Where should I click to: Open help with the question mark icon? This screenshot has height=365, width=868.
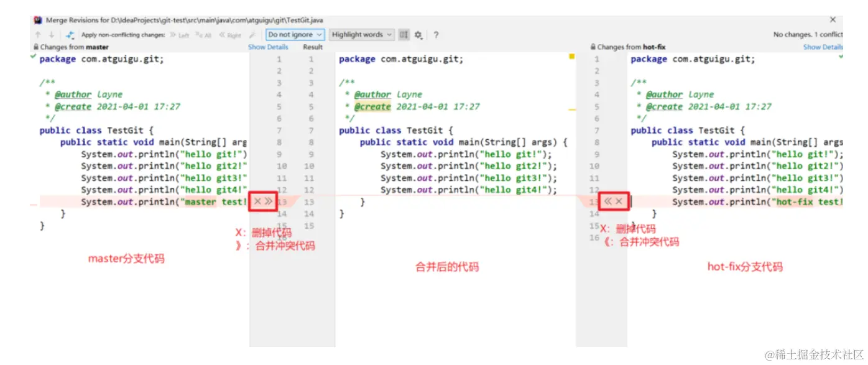[436, 35]
